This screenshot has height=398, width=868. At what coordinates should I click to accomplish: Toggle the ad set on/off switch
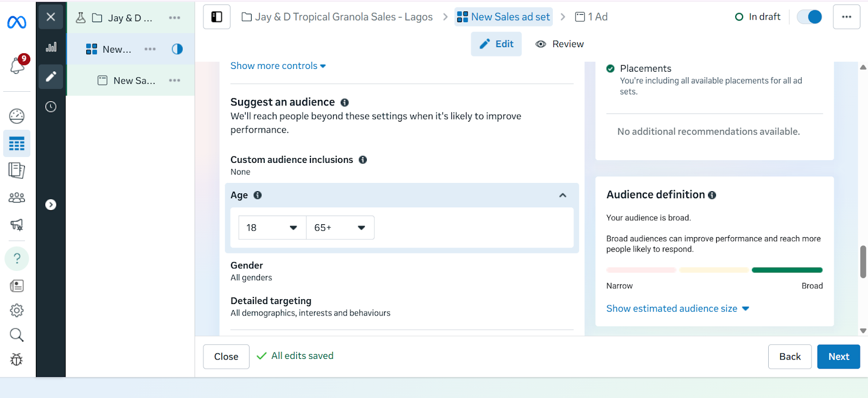809,17
